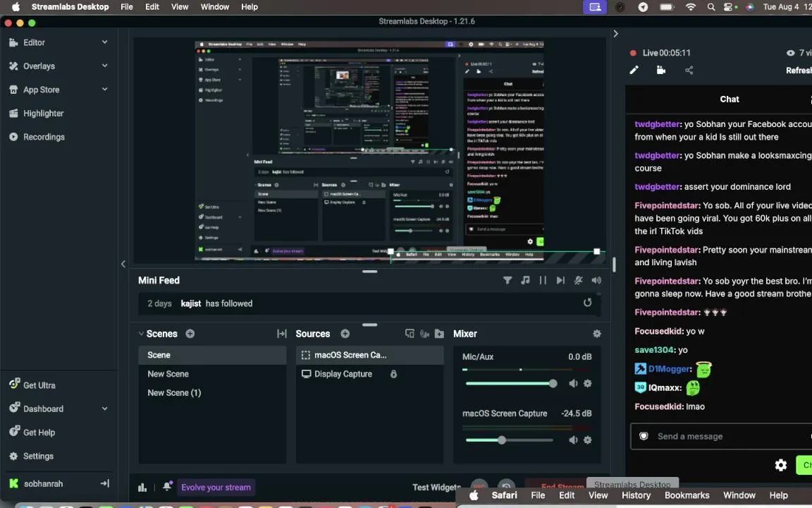Screen dimensions: 812x508
Task: Skip the current alert in Mini Feed
Action: click(x=560, y=280)
